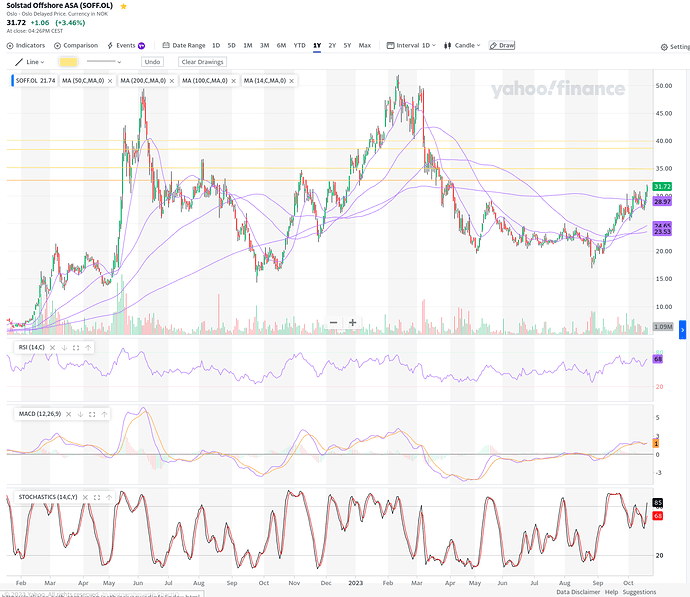Move the Stochastics panel up

point(109,497)
